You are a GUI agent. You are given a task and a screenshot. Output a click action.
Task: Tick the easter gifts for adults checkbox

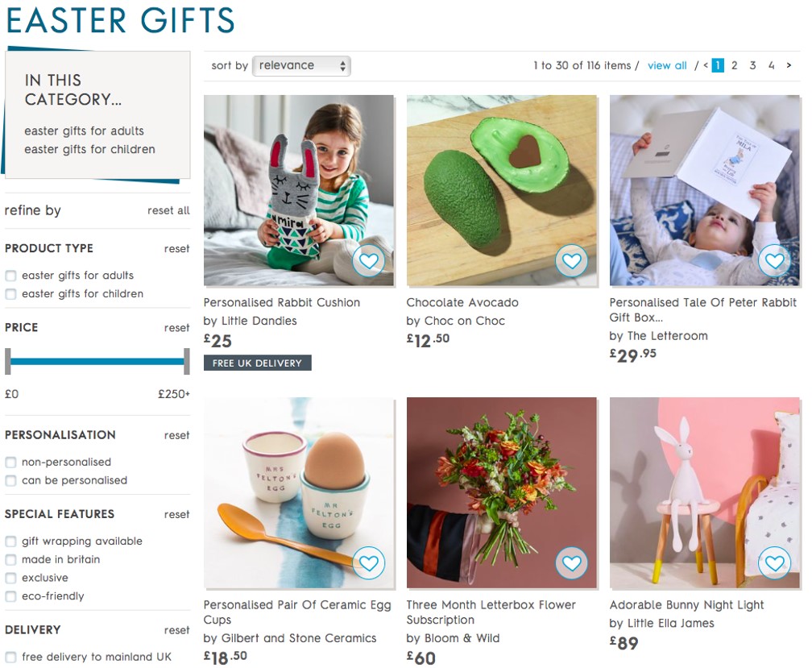10,276
